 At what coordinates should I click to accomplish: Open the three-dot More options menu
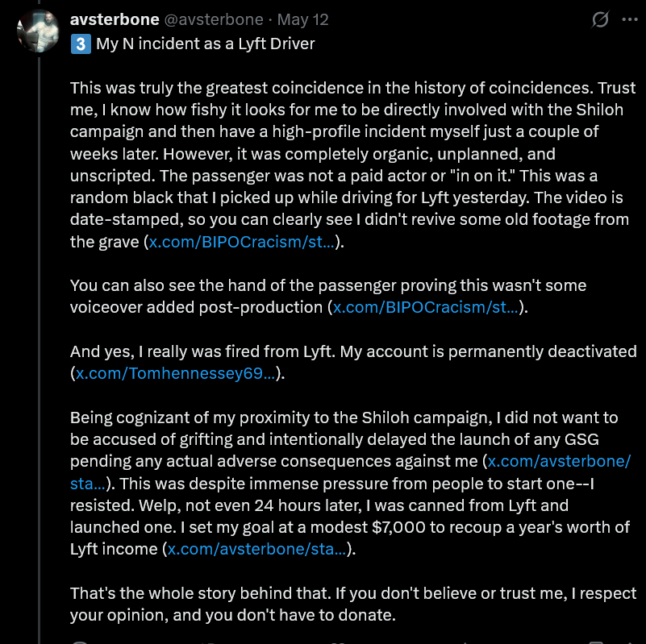630,19
